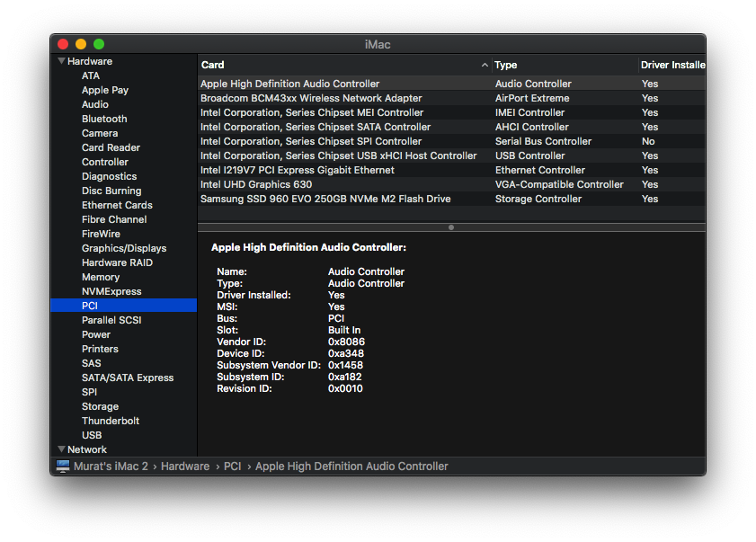Image resolution: width=756 pixels, height=542 pixels.
Task: Sort by the Type column header
Action: click(x=565, y=65)
